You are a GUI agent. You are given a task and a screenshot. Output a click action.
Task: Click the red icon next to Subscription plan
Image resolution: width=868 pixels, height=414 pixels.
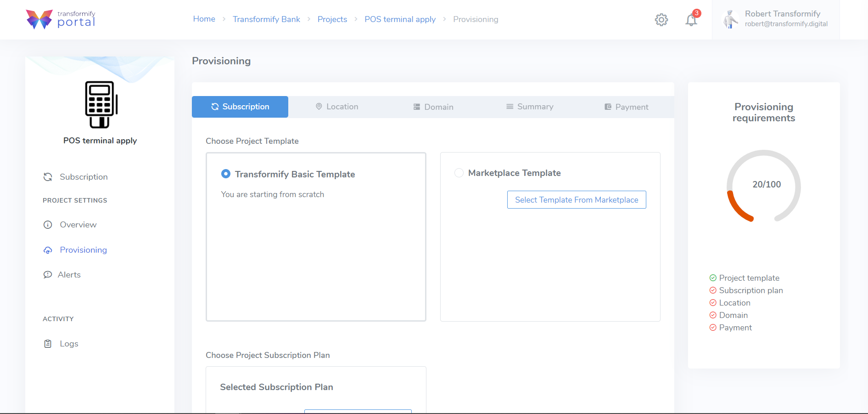coord(713,290)
